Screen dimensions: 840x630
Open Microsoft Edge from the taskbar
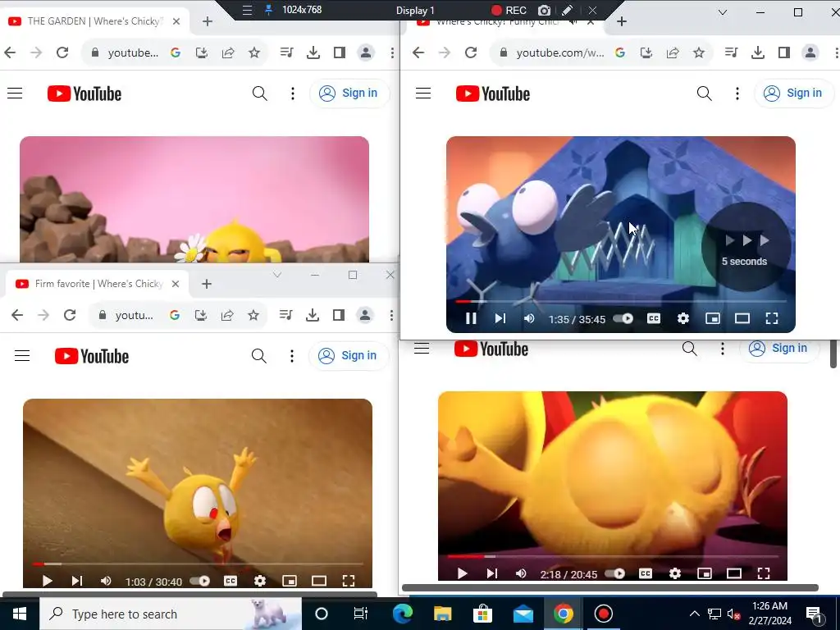coord(402,614)
